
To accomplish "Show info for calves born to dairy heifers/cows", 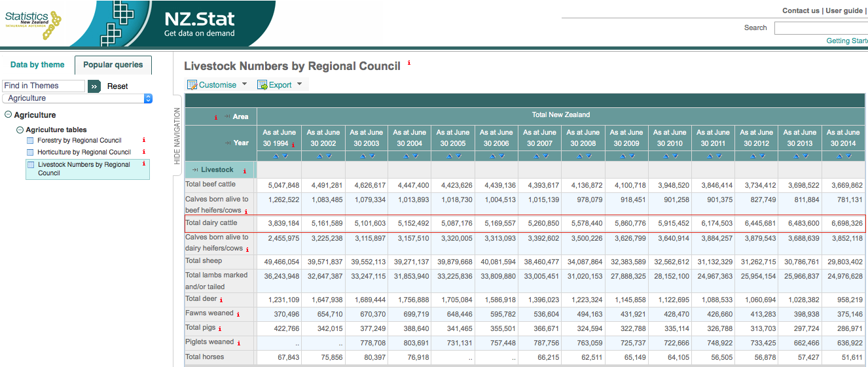I will [247, 249].
